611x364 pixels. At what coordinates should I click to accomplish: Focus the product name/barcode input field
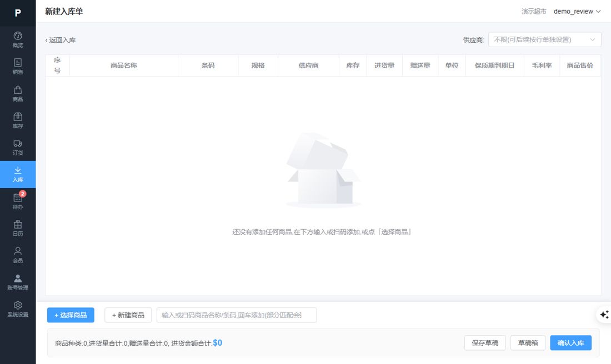pyautogui.click(x=237, y=315)
